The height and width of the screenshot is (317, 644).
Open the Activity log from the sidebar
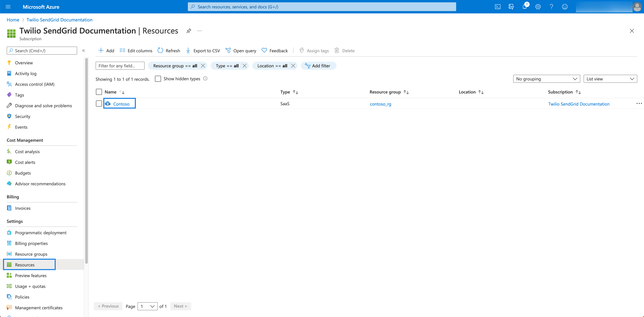pos(25,73)
